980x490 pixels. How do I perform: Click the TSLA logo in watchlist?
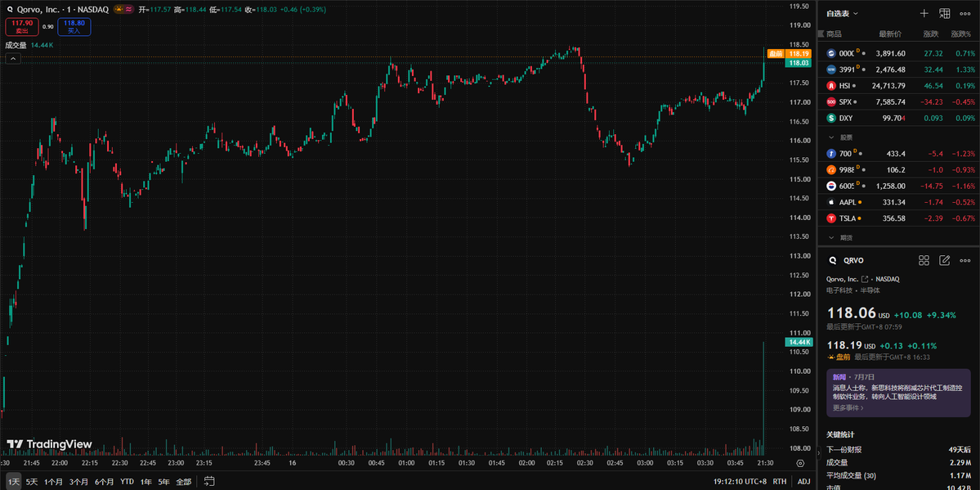pos(831,218)
